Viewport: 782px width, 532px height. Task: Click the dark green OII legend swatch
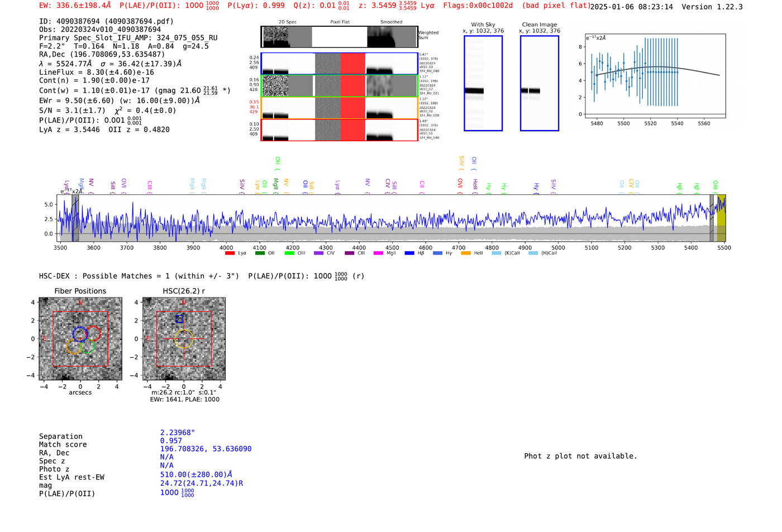tap(260, 253)
